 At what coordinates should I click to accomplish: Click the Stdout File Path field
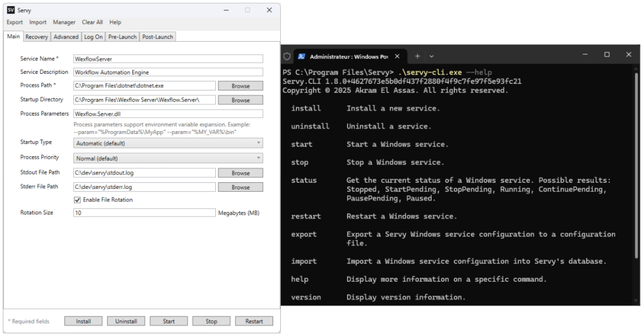tap(144, 173)
